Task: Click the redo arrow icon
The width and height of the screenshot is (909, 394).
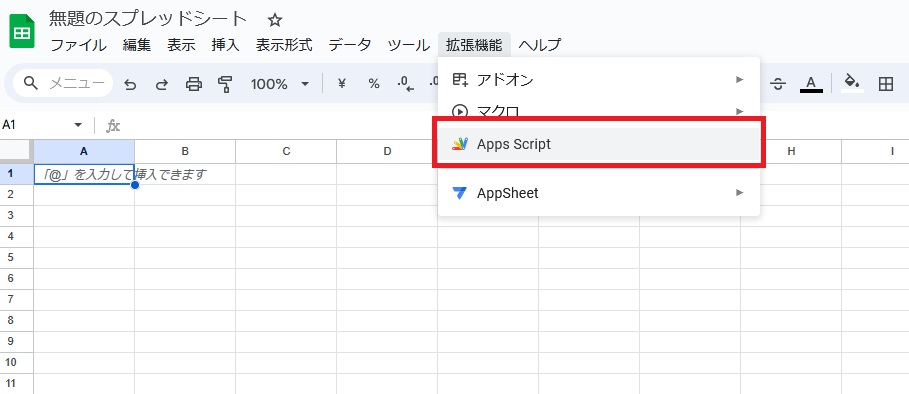Action: tap(162, 85)
